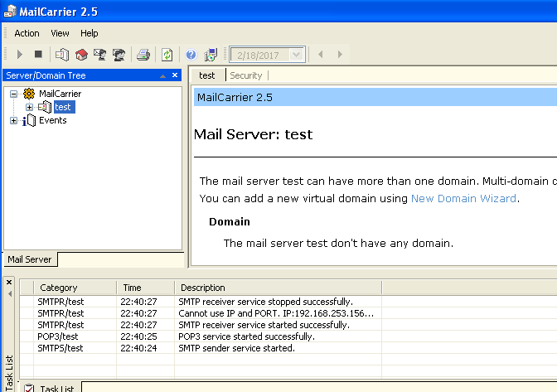Expand the test server tree node
Viewport: 557px width, 392px height.
pyautogui.click(x=29, y=107)
